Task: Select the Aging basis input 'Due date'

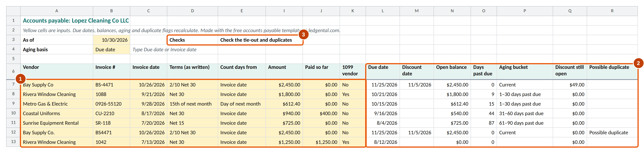Action: click(112, 49)
